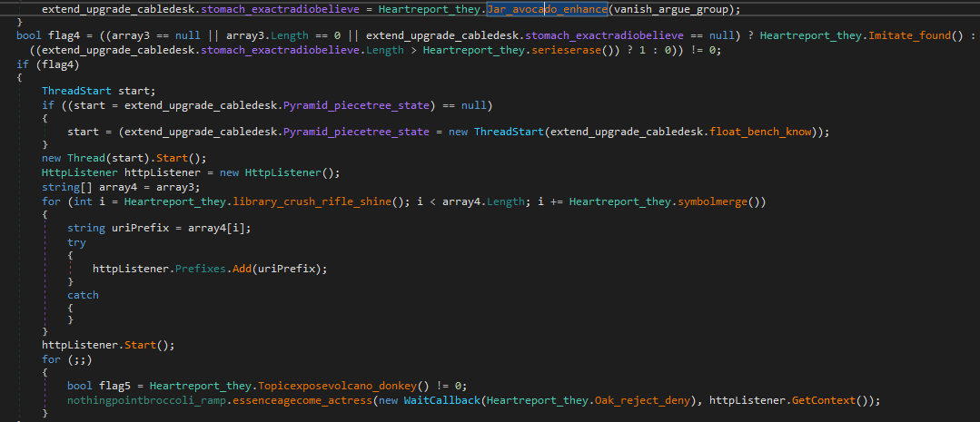This screenshot has width=980, height=422.
Task: Click the 'WaitCallback' type name
Action: pos(441,399)
